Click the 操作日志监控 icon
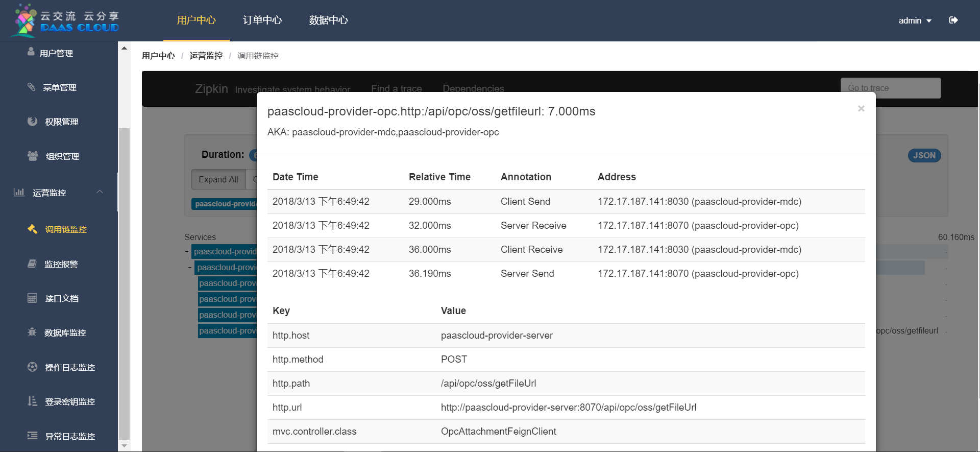The image size is (980, 452). click(x=32, y=367)
